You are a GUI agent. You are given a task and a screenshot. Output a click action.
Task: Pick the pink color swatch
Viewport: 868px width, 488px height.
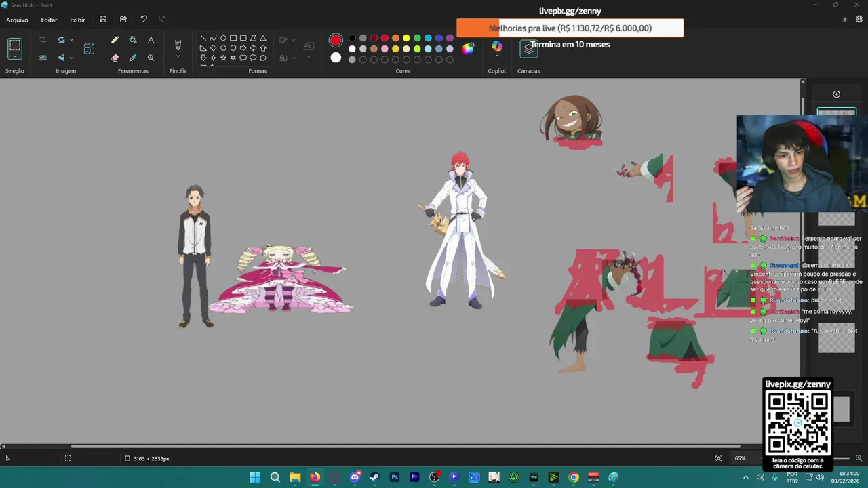[x=384, y=49]
